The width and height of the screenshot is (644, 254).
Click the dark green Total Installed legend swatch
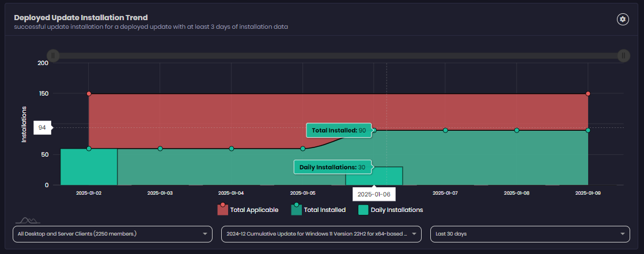tap(296, 210)
